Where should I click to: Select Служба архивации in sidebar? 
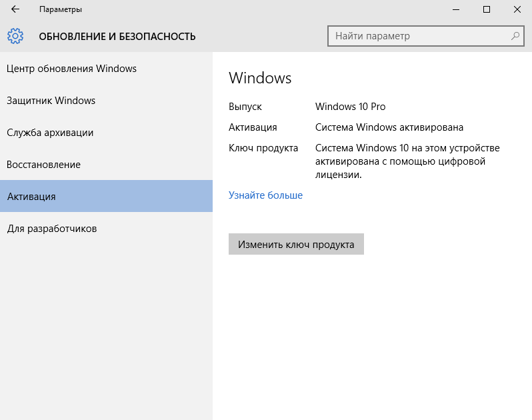point(106,132)
